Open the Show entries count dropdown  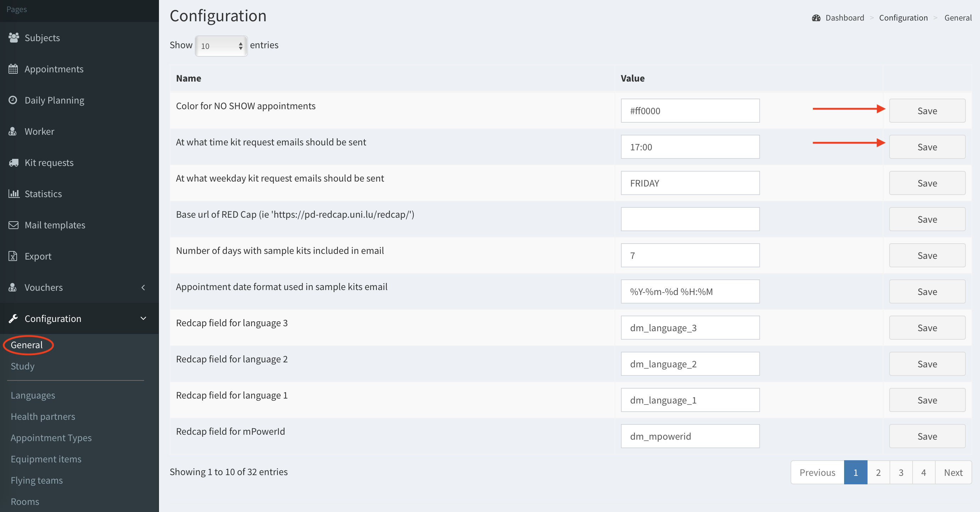click(x=221, y=46)
